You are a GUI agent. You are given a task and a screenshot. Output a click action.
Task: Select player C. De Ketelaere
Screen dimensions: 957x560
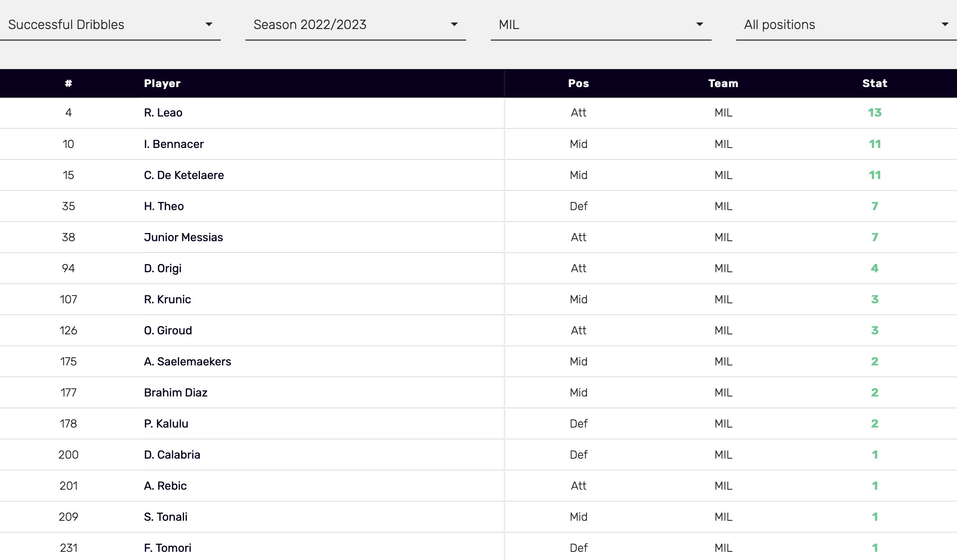pos(184,175)
